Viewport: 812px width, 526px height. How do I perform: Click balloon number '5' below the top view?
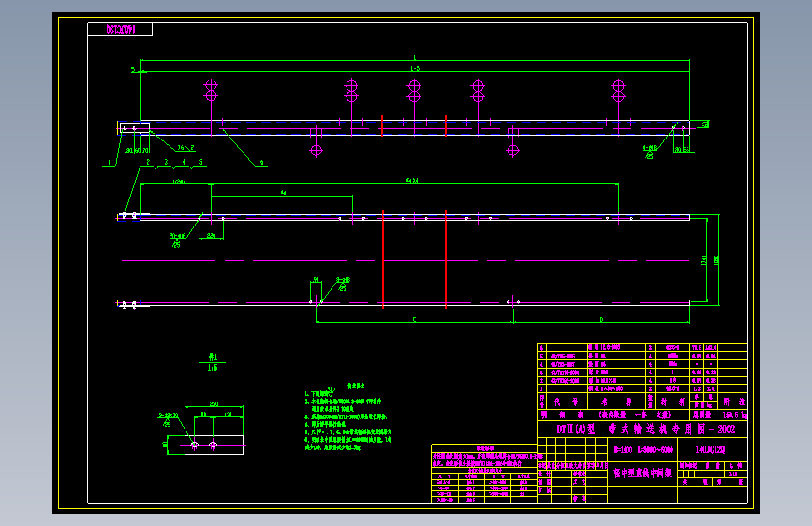(201, 162)
